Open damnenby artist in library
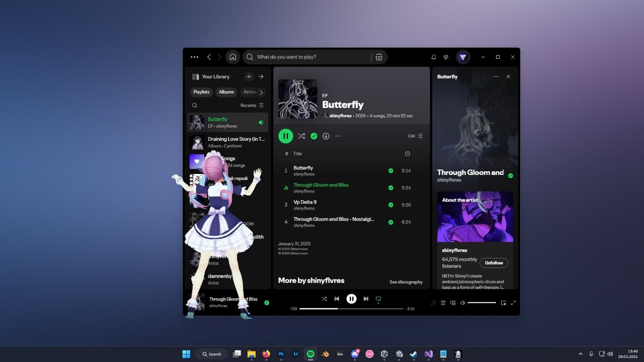This screenshot has height=362, width=644. click(x=228, y=279)
